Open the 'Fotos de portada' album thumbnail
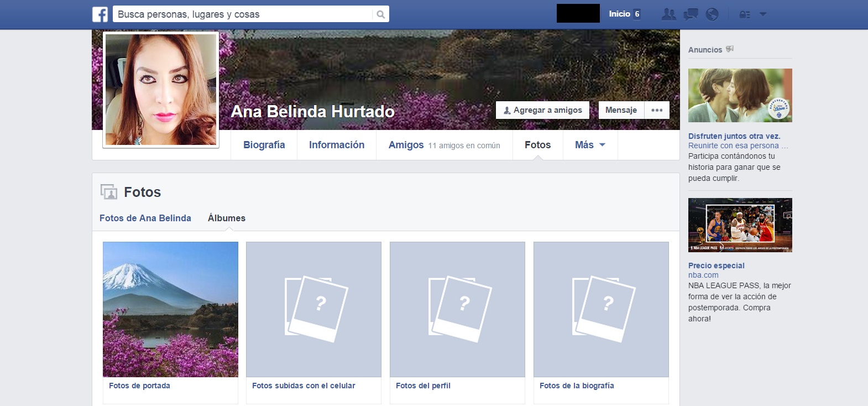 (170, 309)
